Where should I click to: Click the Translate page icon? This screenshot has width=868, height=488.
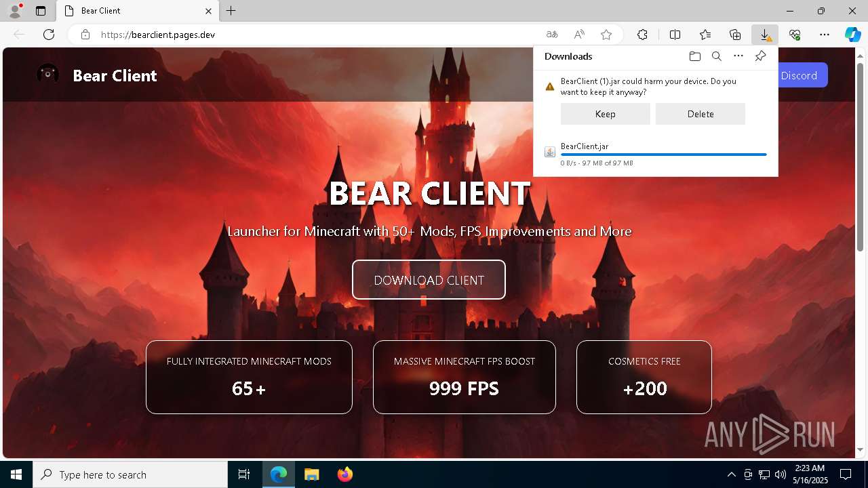[x=552, y=35]
